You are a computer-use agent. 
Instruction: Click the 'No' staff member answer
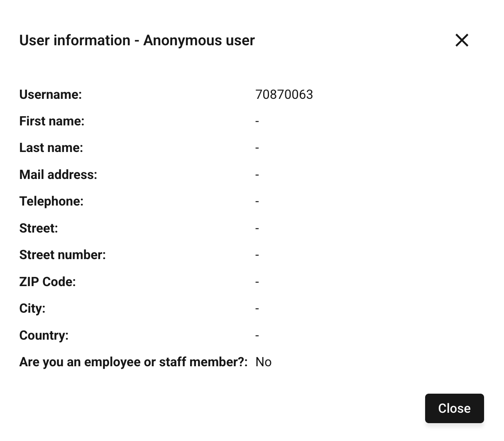(x=264, y=362)
